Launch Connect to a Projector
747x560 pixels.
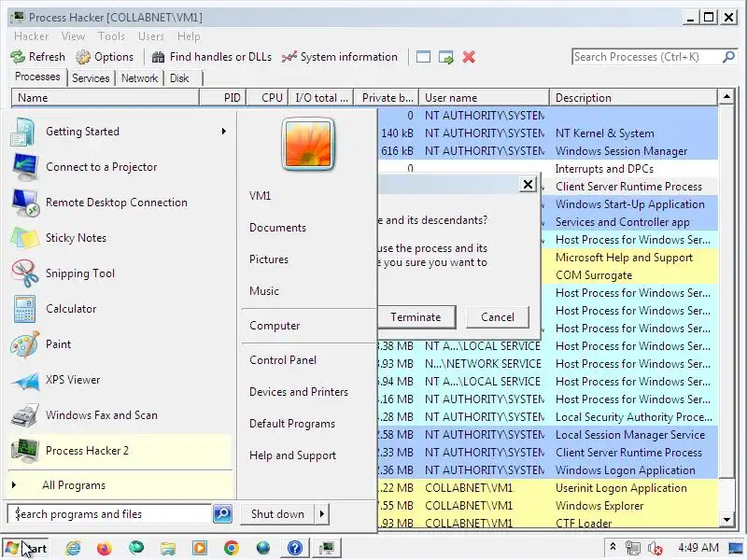pos(120,167)
